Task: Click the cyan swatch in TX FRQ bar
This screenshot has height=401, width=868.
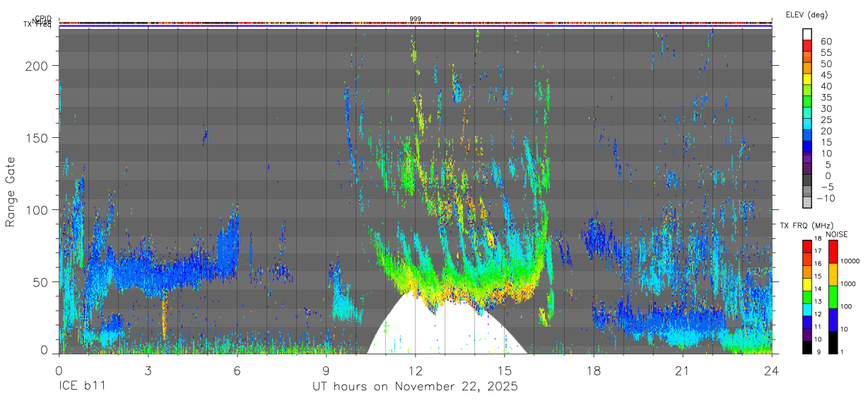Action: 807,309
